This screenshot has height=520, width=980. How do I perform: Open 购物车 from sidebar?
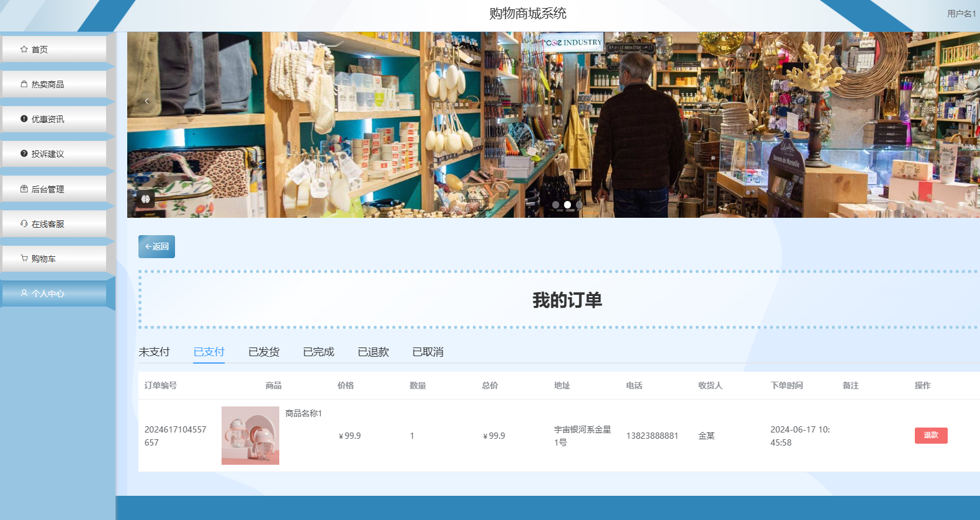(x=54, y=258)
